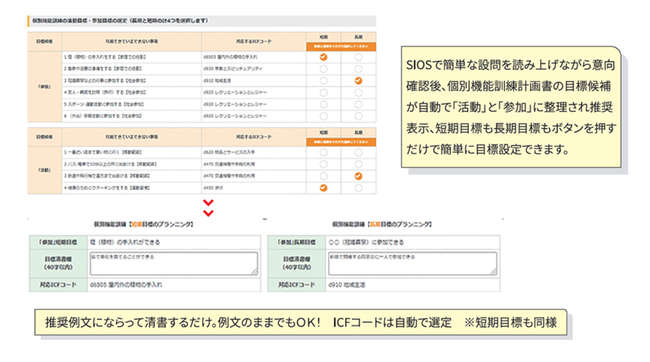Image resolution: width=650 pixels, height=362 pixels.
Task: Choose short-term radio in activity row 2 bus/train
Action: coord(323,164)
